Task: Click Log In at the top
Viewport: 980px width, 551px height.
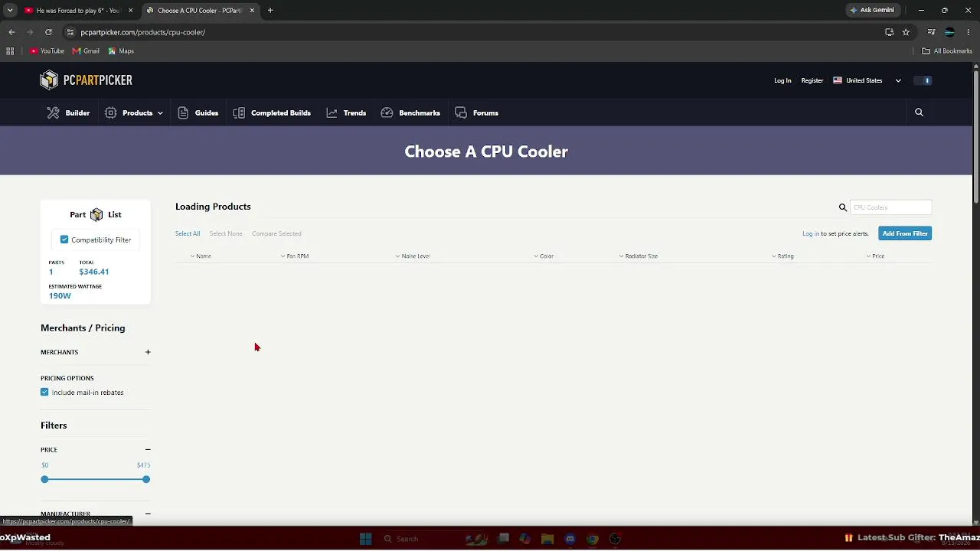Action: (782, 80)
